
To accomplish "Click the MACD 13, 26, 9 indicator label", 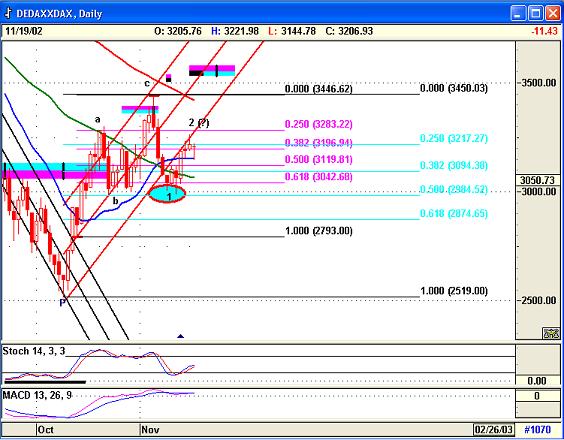I will (x=37, y=395).
